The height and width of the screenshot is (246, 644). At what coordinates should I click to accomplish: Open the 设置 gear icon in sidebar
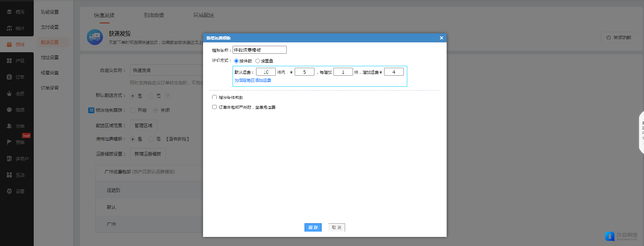(x=9, y=191)
